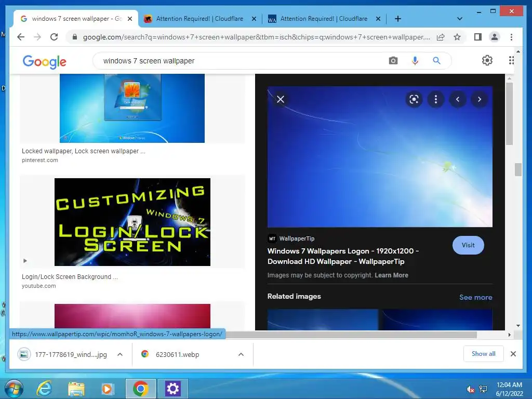
Task: Close the second Cloudflare tab
Action: [x=378, y=19]
